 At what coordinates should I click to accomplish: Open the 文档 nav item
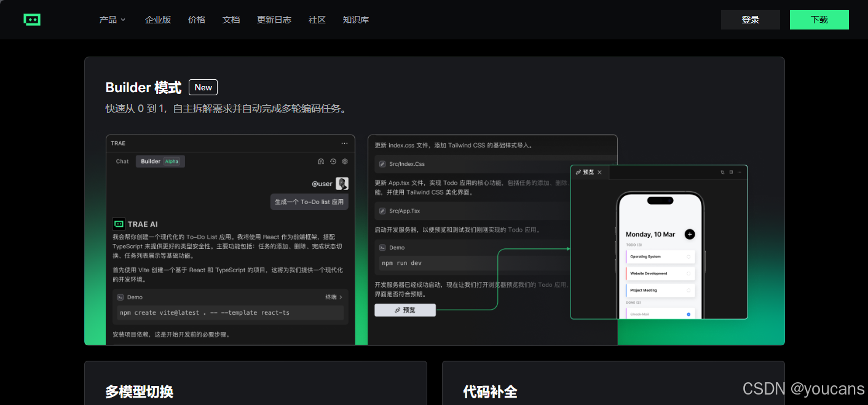(231, 20)
